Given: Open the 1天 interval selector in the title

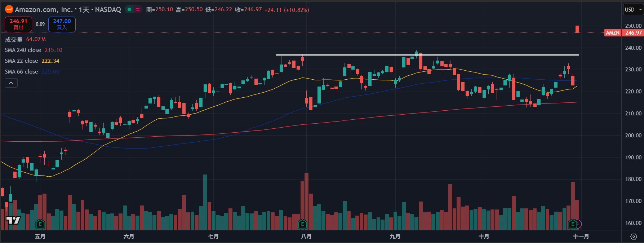Looking at the screenshot, I should point(84,10).
